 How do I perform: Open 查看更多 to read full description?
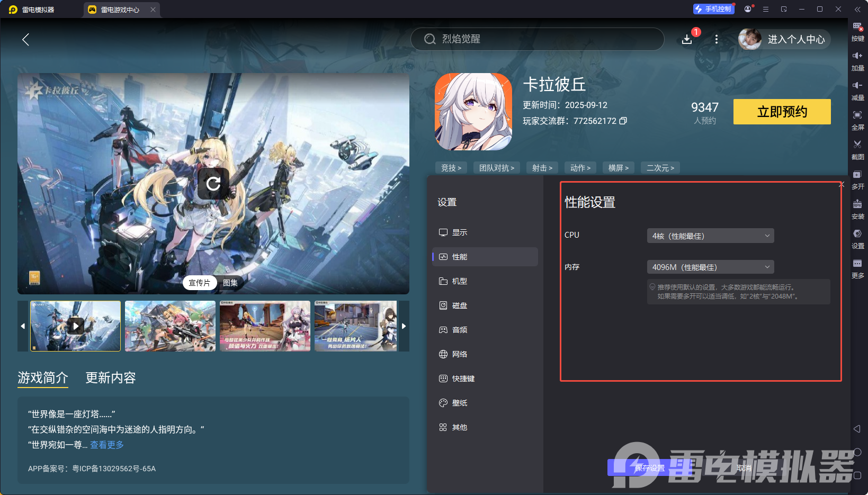pos(106,445)
